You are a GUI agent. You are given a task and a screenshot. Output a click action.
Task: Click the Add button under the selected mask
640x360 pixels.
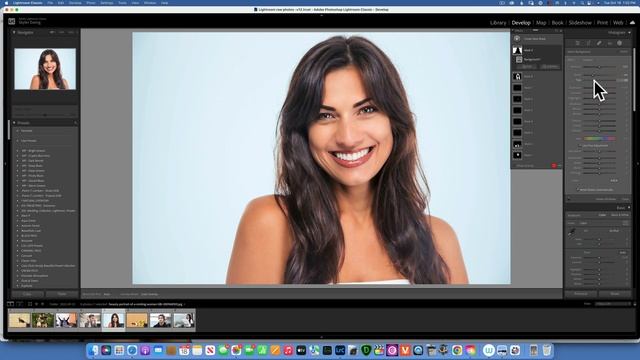tap(527, 67)
